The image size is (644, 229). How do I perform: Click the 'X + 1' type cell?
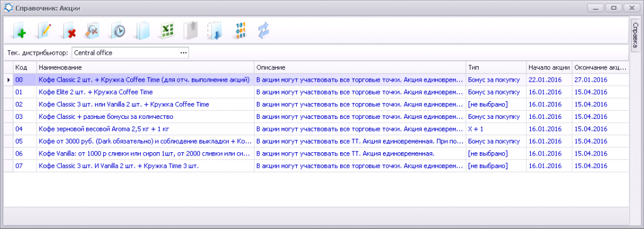tap(496, 129)
